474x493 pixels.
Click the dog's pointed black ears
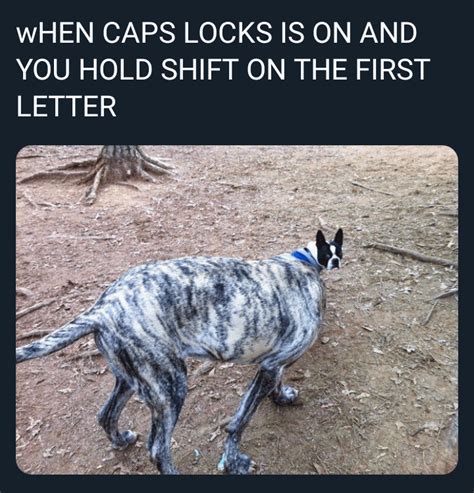point(329,237)
